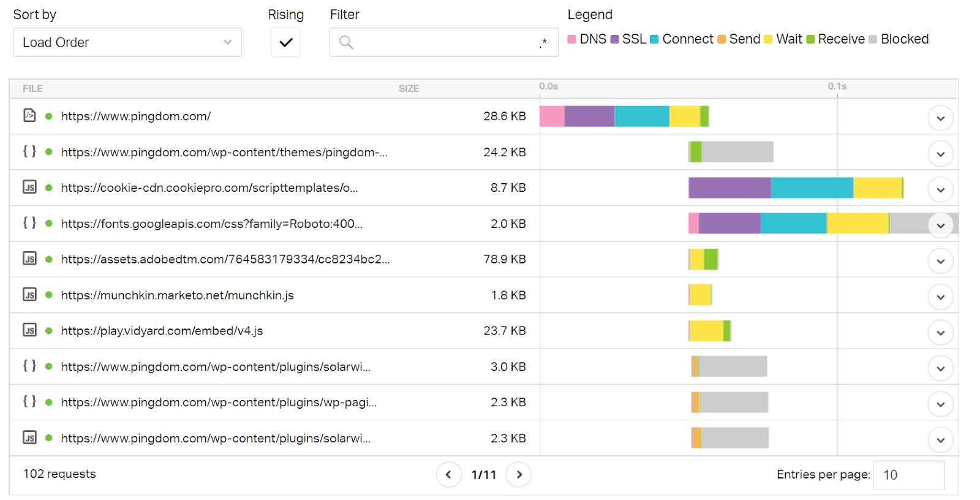The width and height of the screenshot is (980, 500).
Task: Click the assets.adobedtm.com URL
Action: (x=225, y=259)
